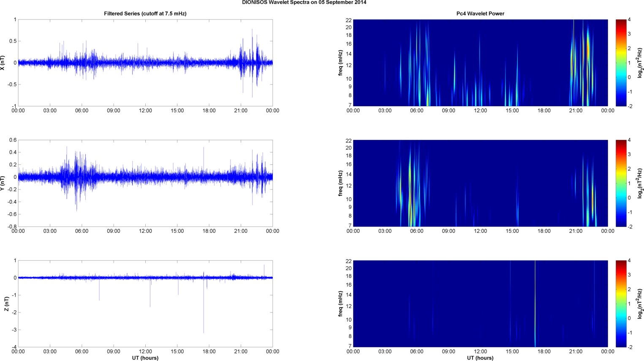Click the log2(nT²/Hz) label of the top colorbar
The width and height of the screenshot is (644, 361).
click(640, 63)
